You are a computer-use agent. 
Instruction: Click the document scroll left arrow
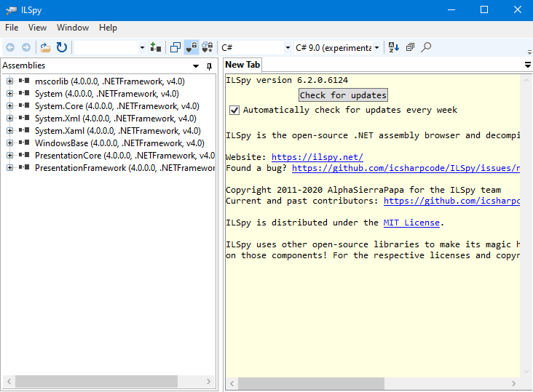tap(232, 383)
